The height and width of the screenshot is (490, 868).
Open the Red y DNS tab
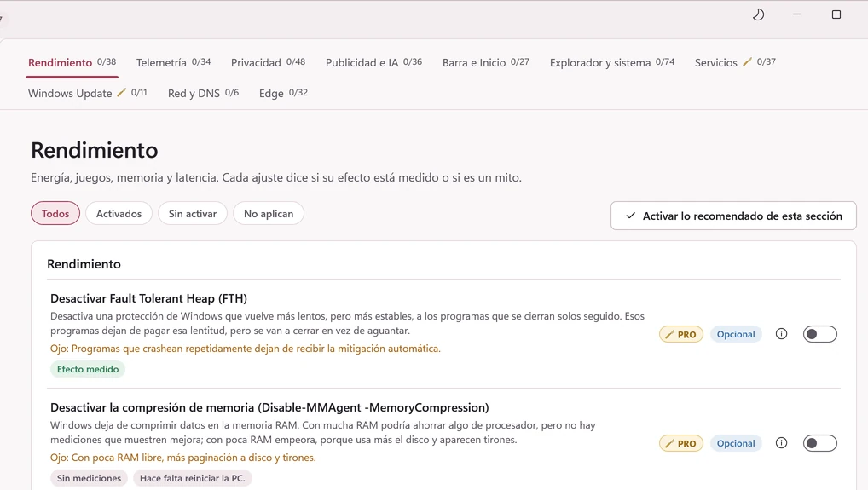203,94
